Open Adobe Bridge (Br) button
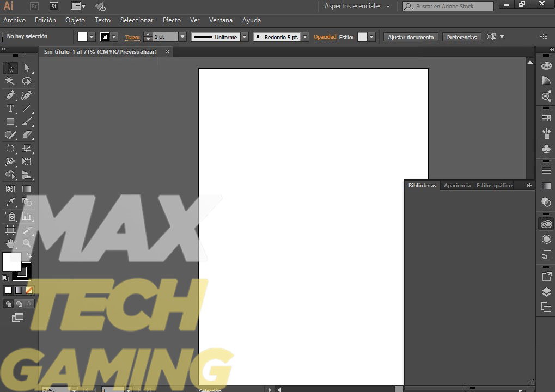555x392 pixels. 34,7
